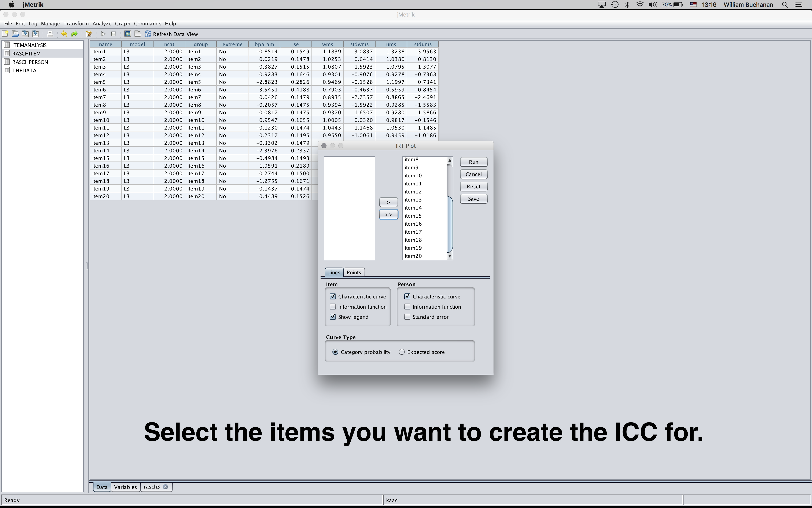The image size is (812, 508).
Task: Toggle Person Characteristic curve checkbox
Action: [x=407, y=296]
